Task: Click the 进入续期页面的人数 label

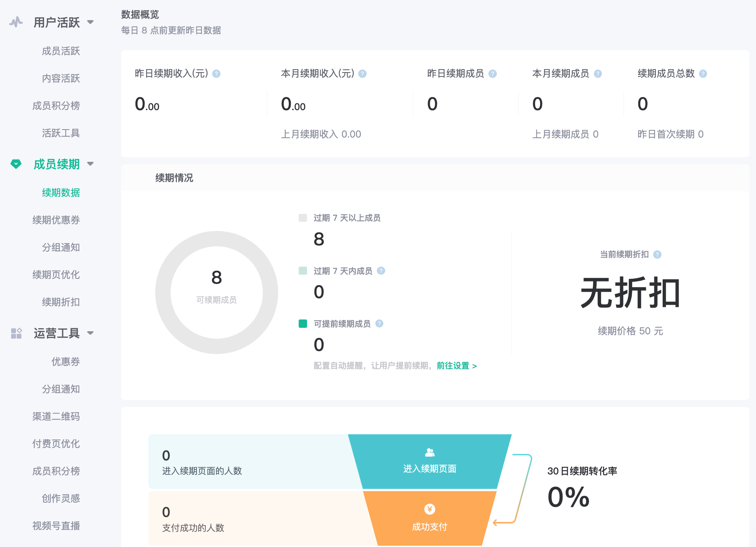Action: [202, 471]
